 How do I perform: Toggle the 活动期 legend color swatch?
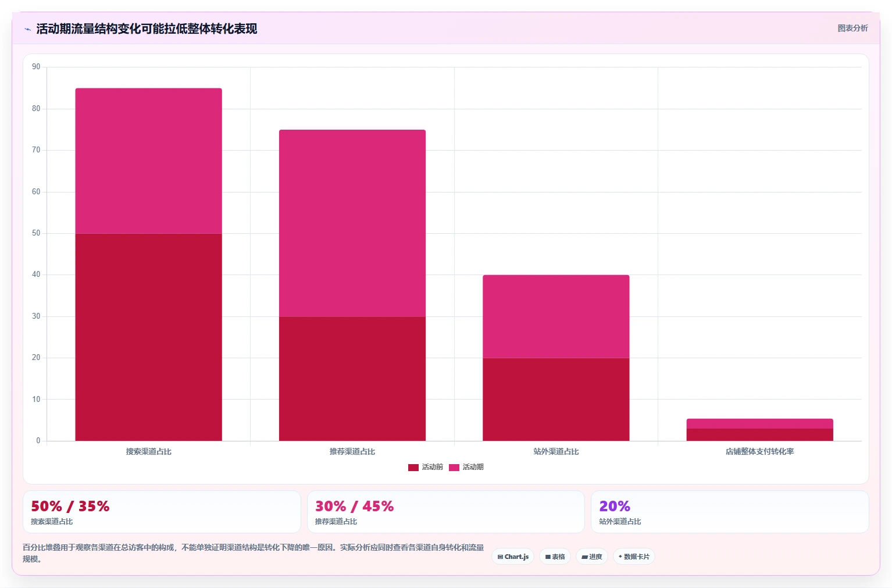pyautogui.click(x=454, y=468)
